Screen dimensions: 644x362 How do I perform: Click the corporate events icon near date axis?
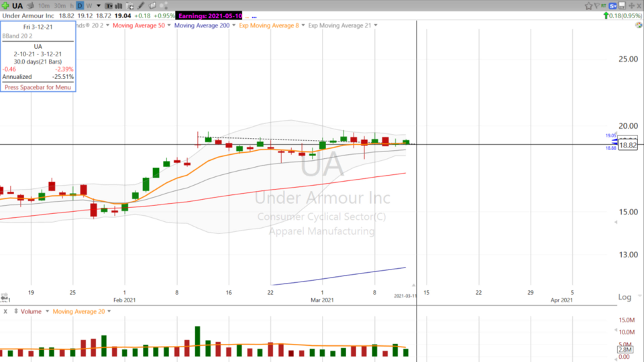coord(5,296)
